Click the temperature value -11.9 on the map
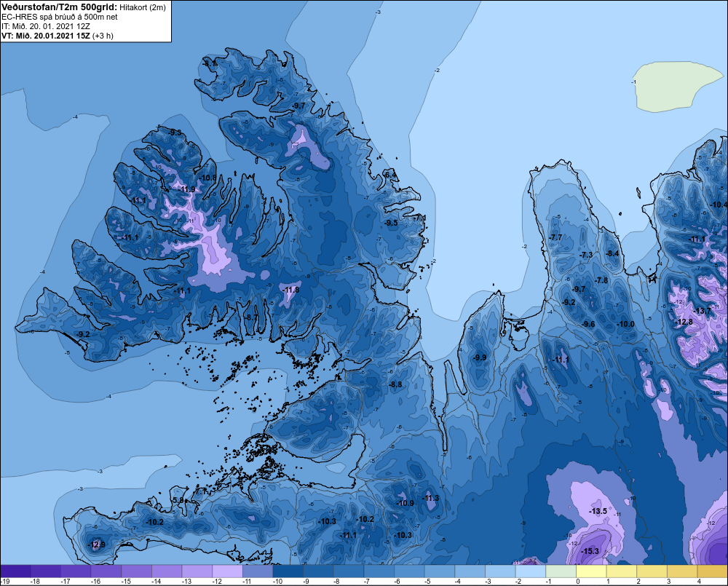The image size is (728, 586). coord(187,189)
